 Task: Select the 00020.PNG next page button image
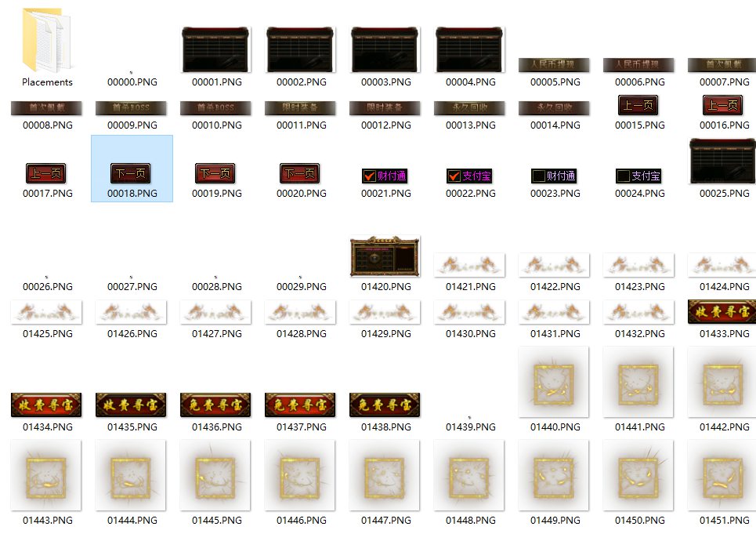coord(300,173)
